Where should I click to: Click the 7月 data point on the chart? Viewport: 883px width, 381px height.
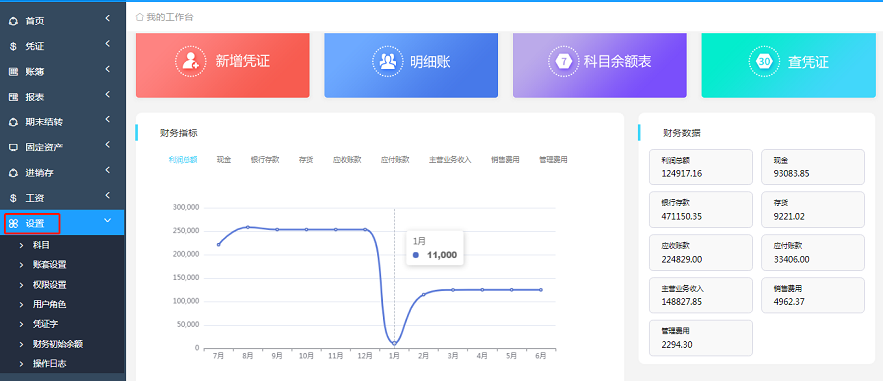coord(218,245)
